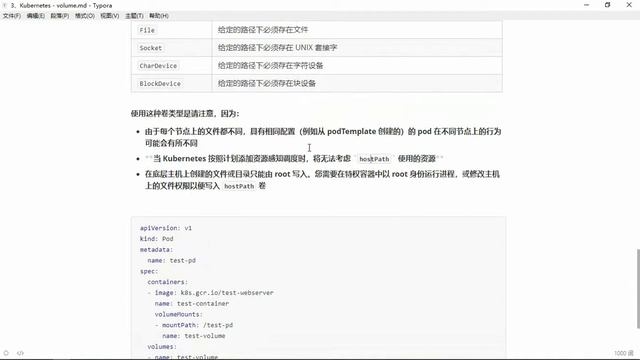Click inline code hostPath before 卷
The height and width of the screenshot is (360, 640).
point(239,186)
